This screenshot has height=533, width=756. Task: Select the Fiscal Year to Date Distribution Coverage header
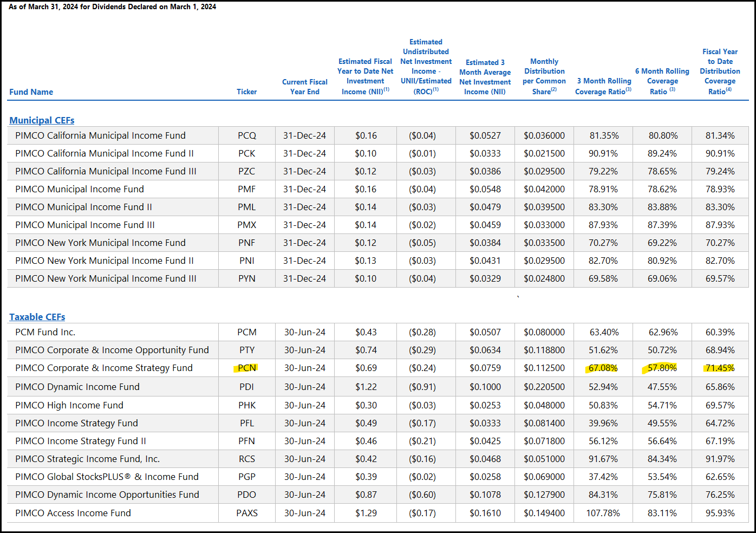coord(720,71)
